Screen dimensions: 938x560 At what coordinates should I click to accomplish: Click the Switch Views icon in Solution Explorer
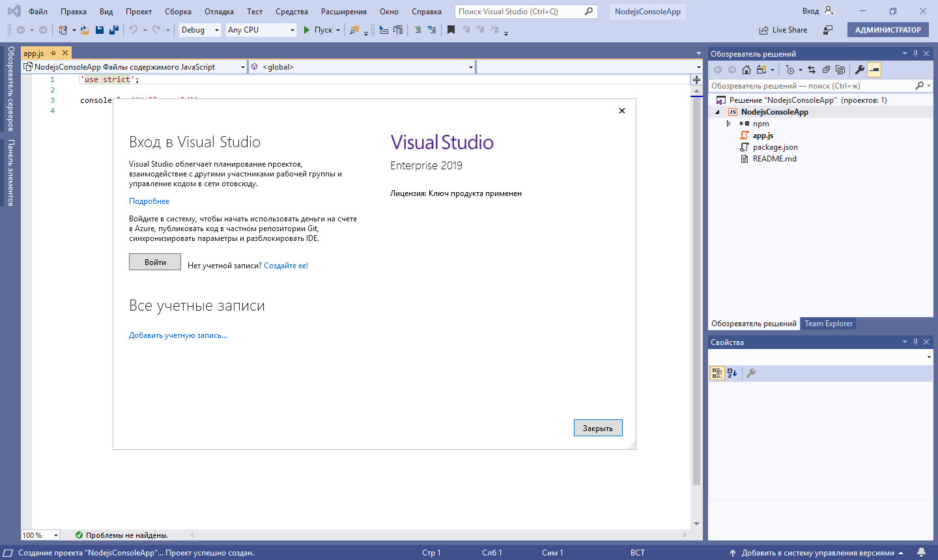761,70
